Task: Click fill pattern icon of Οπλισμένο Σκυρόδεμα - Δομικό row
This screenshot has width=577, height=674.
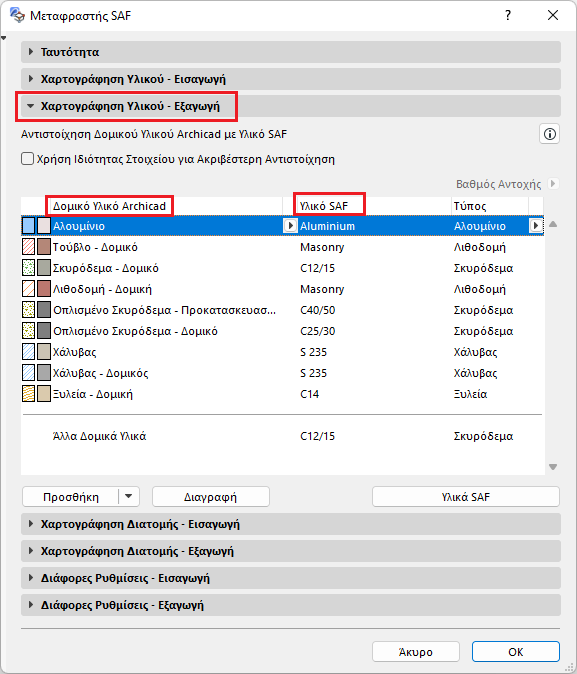Action: pos(28,331)
